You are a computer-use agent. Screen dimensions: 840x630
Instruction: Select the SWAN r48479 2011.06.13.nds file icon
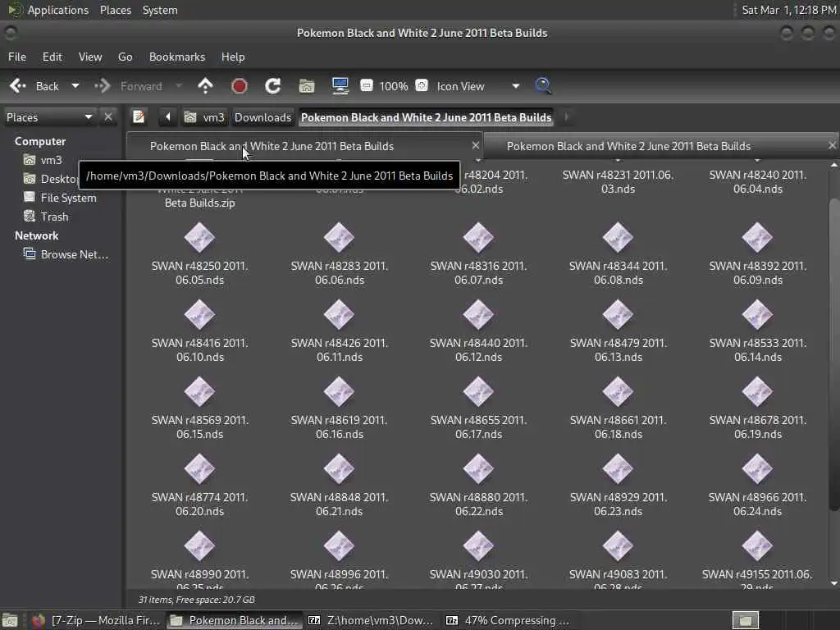[618, 314]
